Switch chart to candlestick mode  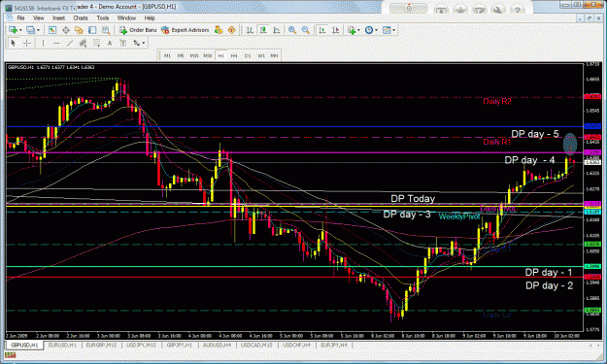(263, 30)
